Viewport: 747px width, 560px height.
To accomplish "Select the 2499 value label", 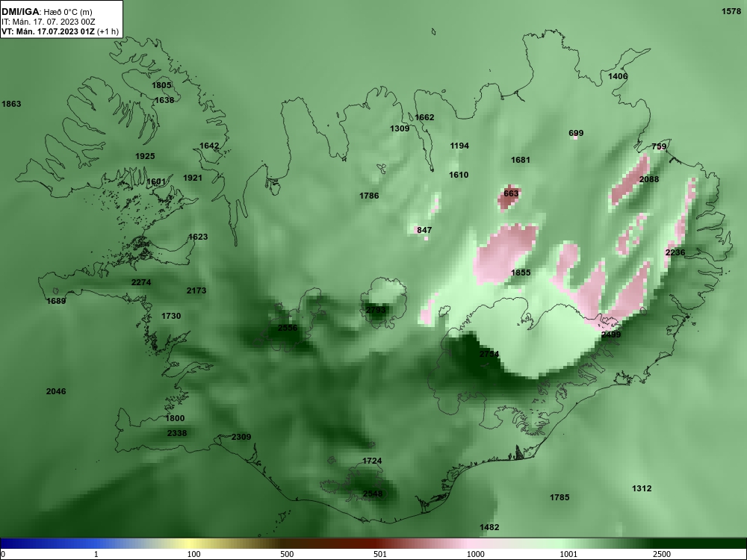I will point(611,335).
